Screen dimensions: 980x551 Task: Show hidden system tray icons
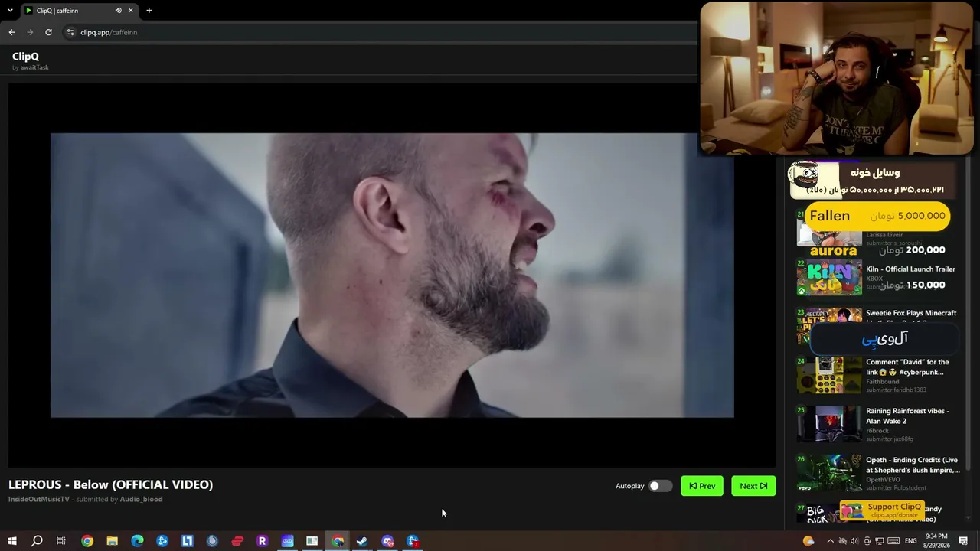(x=830, y=541)
